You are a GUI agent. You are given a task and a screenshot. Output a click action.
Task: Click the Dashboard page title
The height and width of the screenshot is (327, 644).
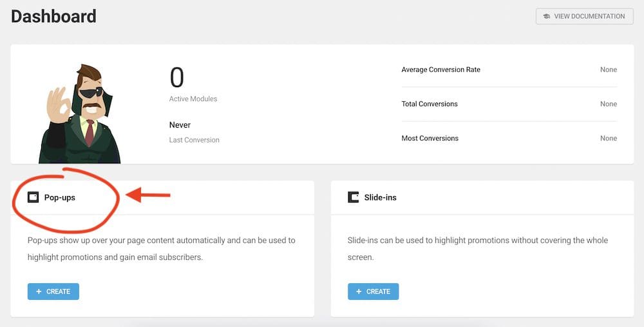[53, 16]
